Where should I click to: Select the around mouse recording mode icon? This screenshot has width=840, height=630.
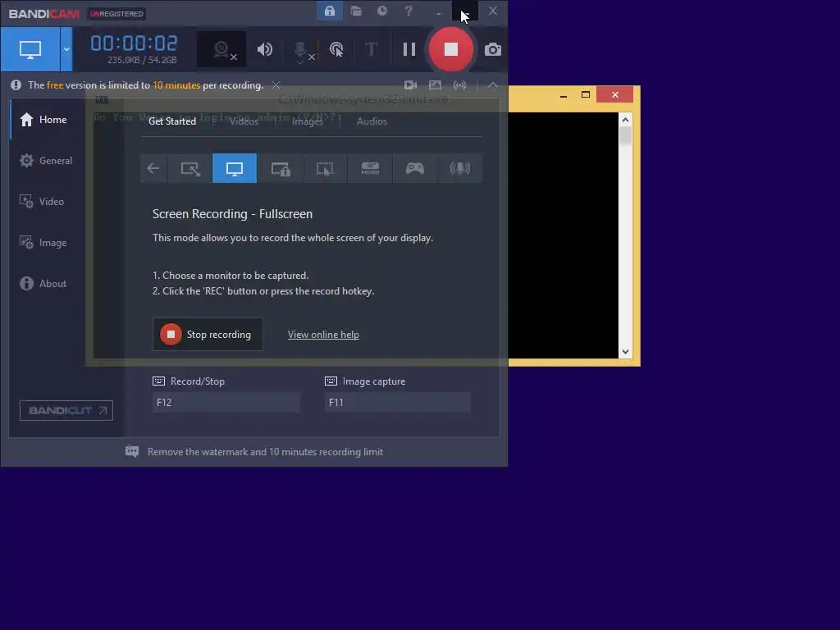(x=325, y=168)
